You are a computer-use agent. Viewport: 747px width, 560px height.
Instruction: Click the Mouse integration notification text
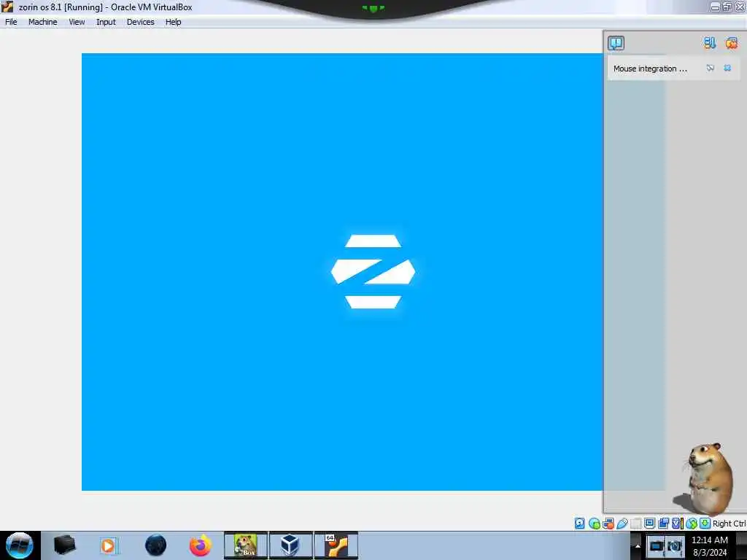(x=650, y=69)
